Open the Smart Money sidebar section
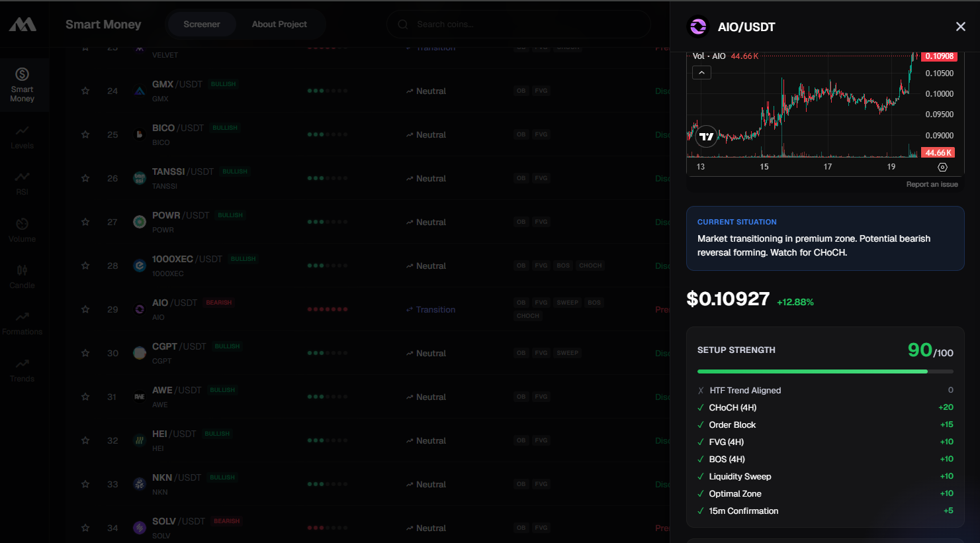Viewport: 980px width, 543px height. pos(22,85)
